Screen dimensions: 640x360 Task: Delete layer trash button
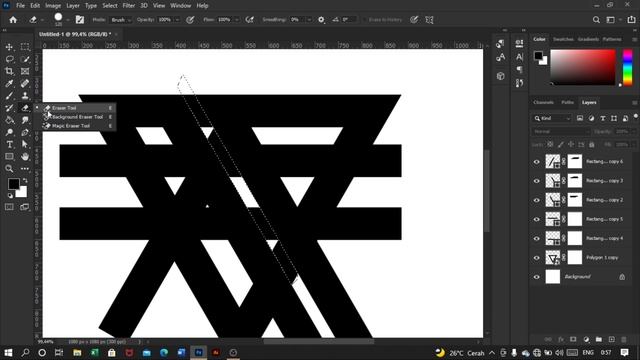(624, 339)
